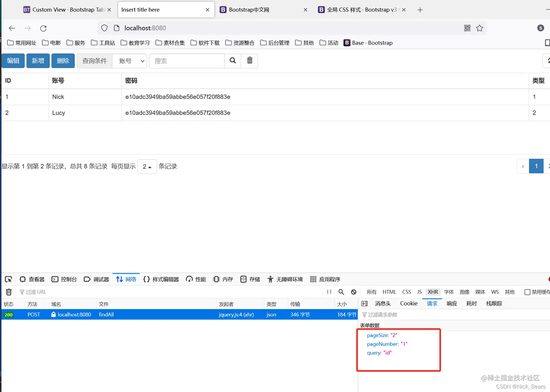Click the 编辑 button
The width and height of the screenshot is (550, 392).
(13, 61)
